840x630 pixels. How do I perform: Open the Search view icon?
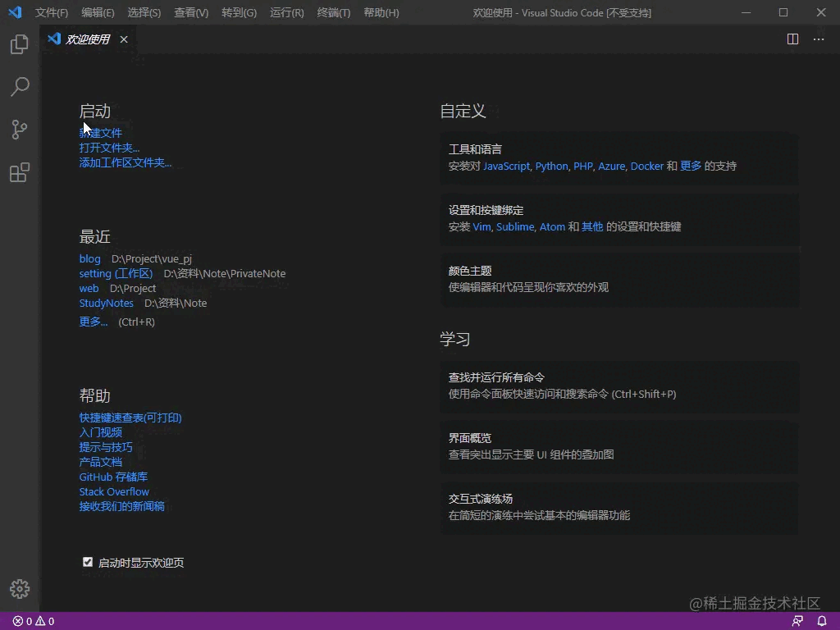tap(19, 87)
